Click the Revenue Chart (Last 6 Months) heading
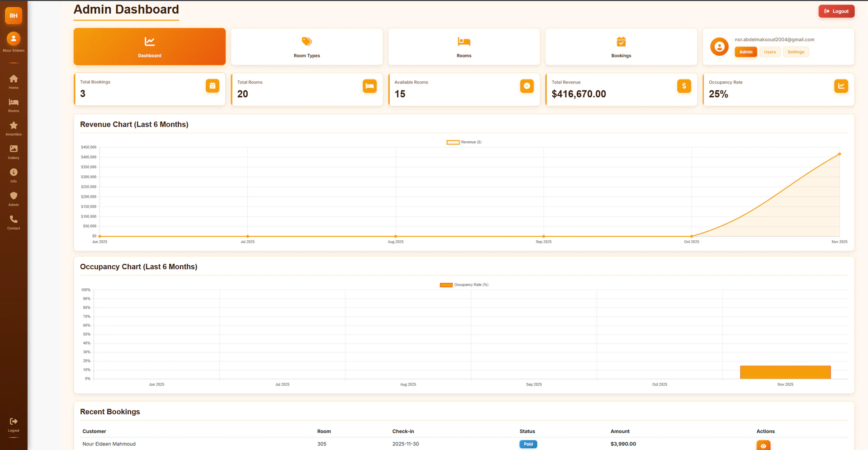 click(134, 124)
